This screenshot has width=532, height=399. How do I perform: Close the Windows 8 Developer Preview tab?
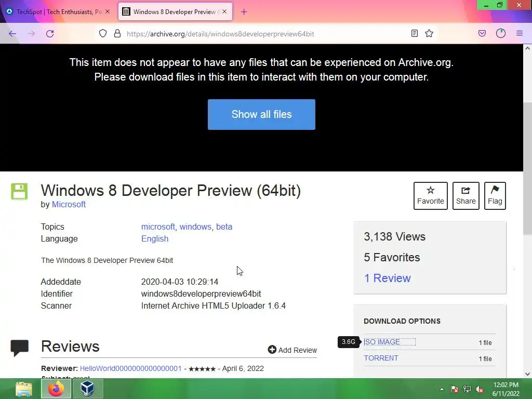click(x=224, y=11)
